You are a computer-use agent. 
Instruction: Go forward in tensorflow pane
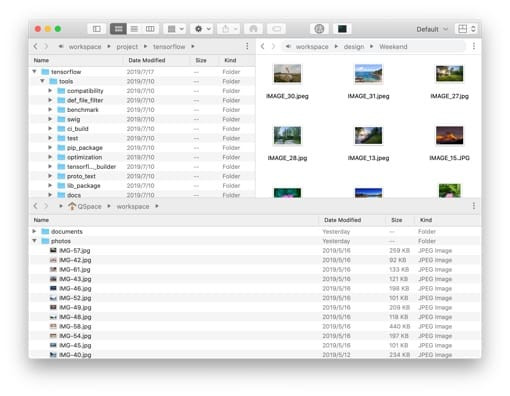[46, 46]
